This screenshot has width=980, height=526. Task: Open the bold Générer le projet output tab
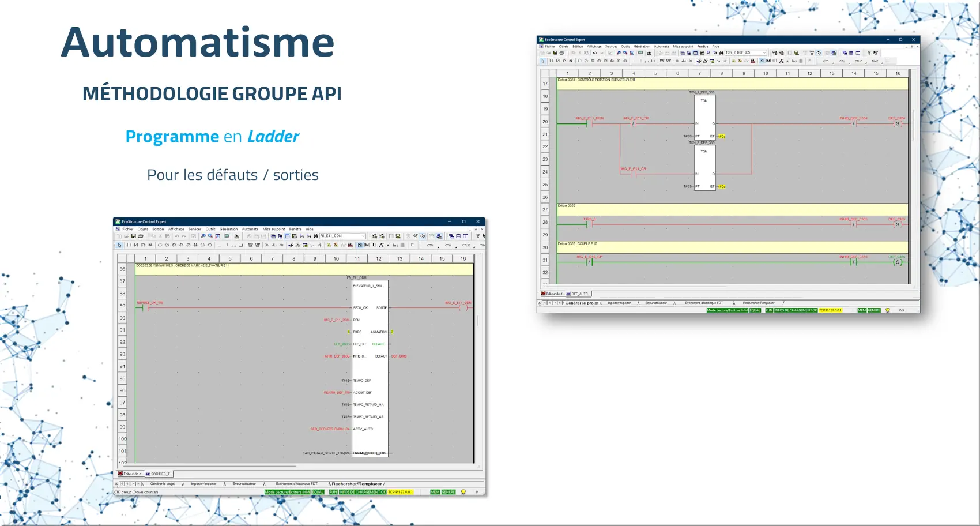tap(581, 303)
